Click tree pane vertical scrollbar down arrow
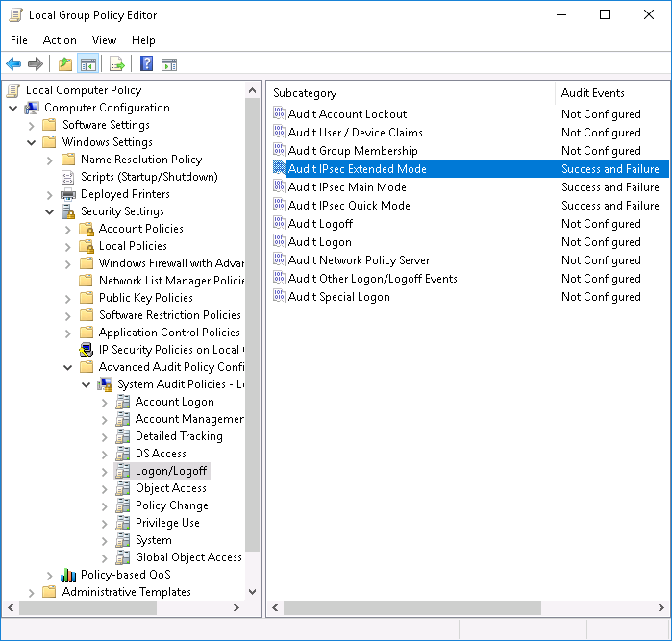The height and width of the screenshot is (641, 672). [x=253, y=592]
